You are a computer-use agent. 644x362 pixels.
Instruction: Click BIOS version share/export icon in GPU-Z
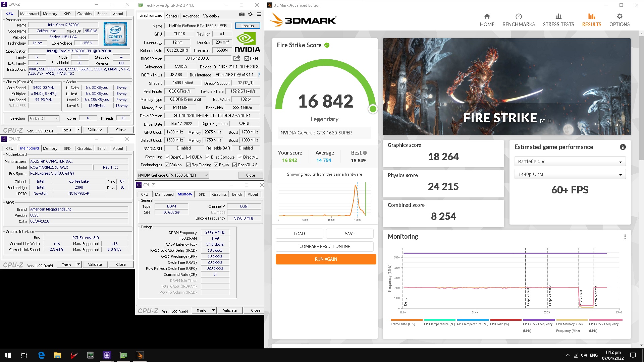point(237,58)
